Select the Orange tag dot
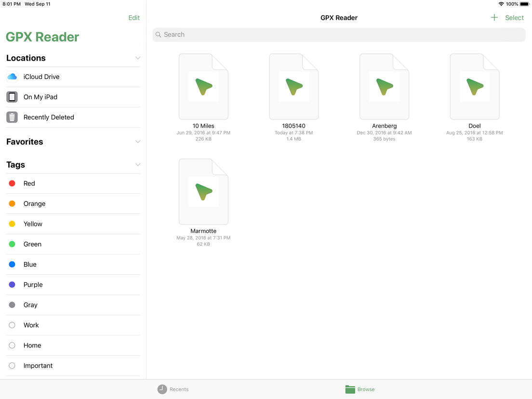Screen dimensions: 532x399 coord(12,203)
